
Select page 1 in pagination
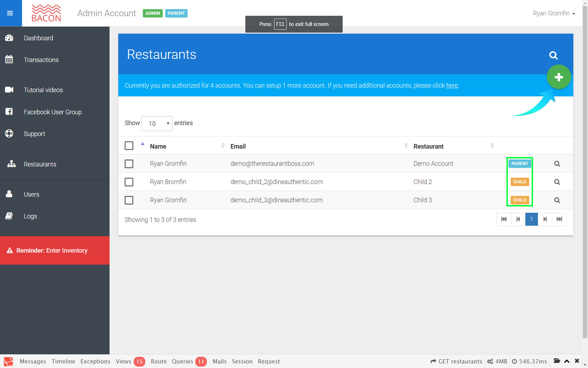[531, 219]
